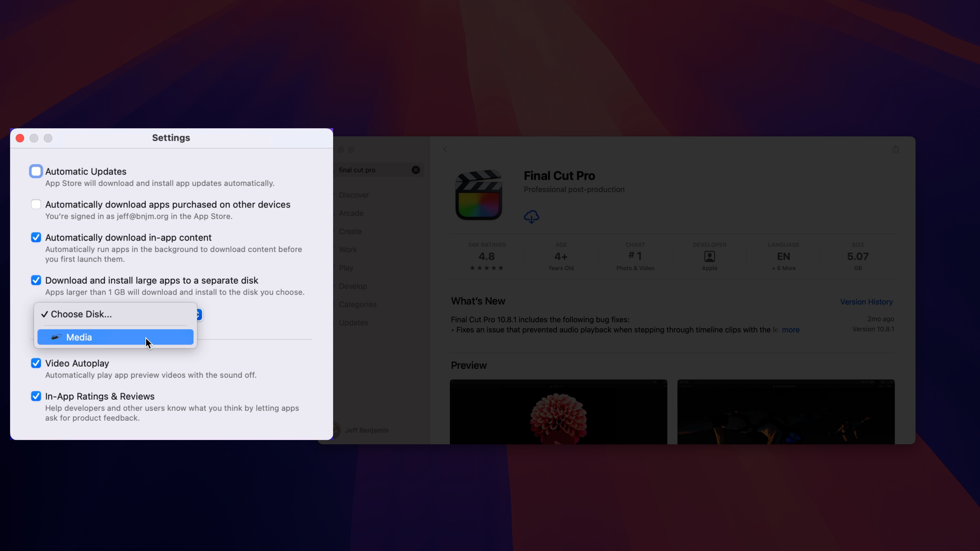Click the Apple developer profile icon
The image size is (980, 551).
click(709, 256)
